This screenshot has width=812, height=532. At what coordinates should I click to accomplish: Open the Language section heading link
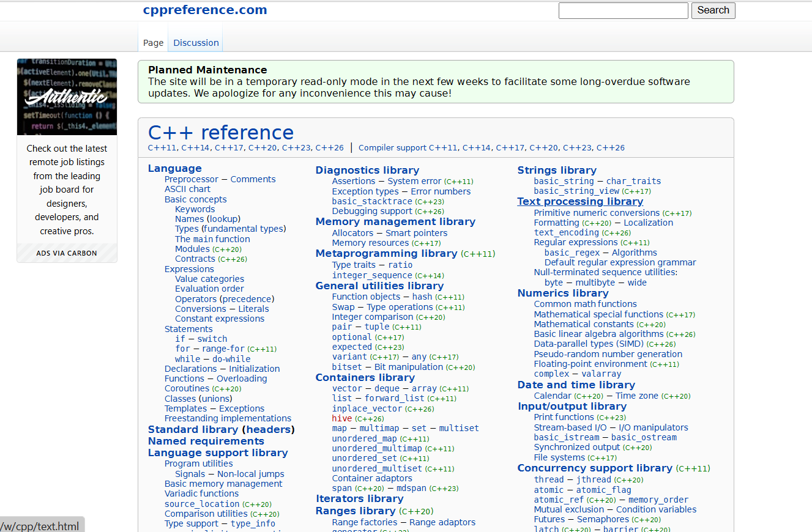(174, 168)
